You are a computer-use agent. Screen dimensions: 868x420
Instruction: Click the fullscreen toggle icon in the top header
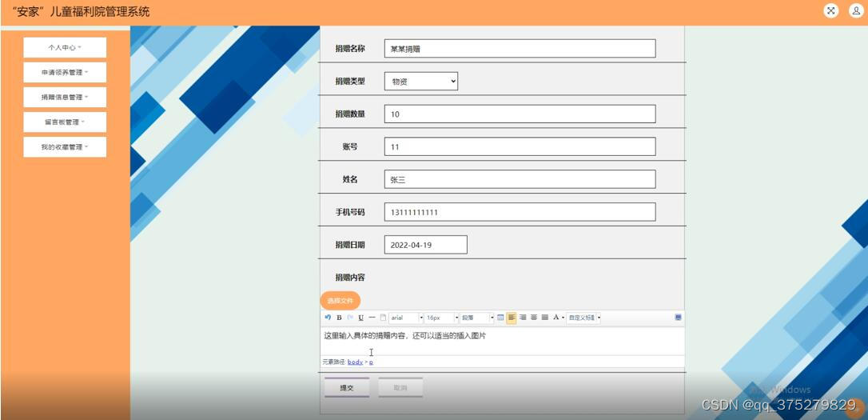(x=831, y=11)
